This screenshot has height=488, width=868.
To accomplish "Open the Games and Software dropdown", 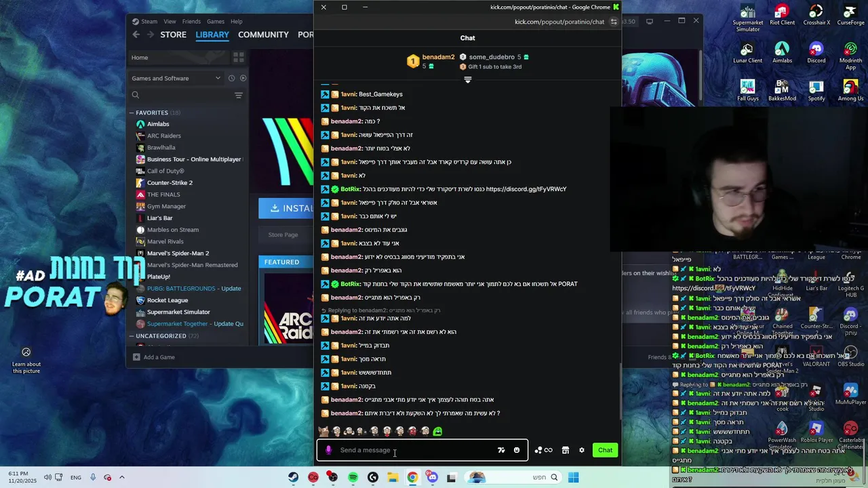I will click(176, 78).
